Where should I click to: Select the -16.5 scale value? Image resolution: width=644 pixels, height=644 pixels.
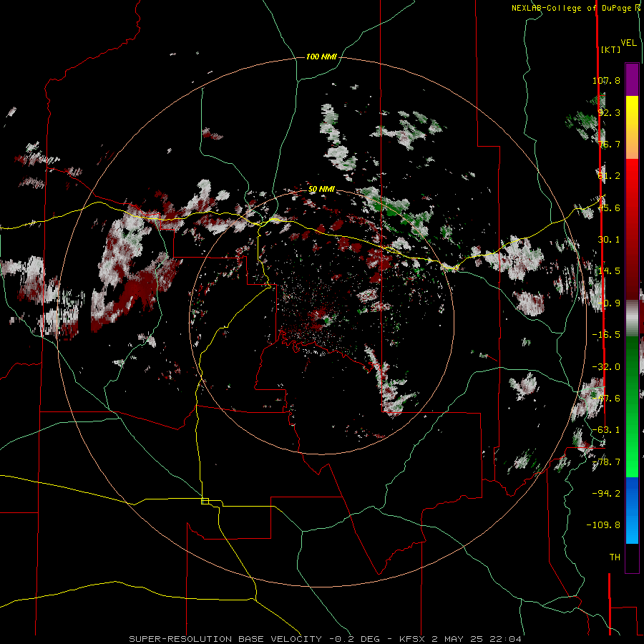coord(606,335)
